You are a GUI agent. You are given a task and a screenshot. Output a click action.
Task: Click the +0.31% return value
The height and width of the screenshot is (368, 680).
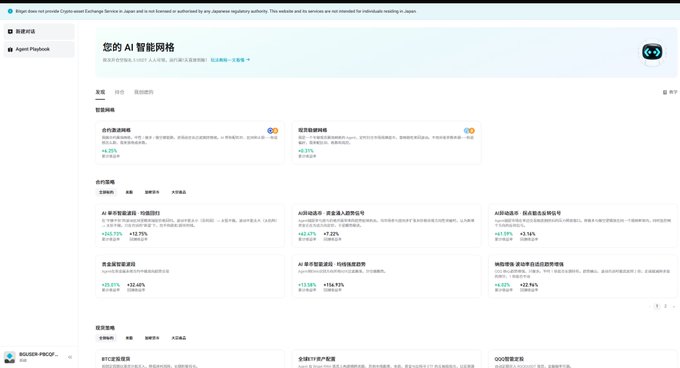[306, 151]
